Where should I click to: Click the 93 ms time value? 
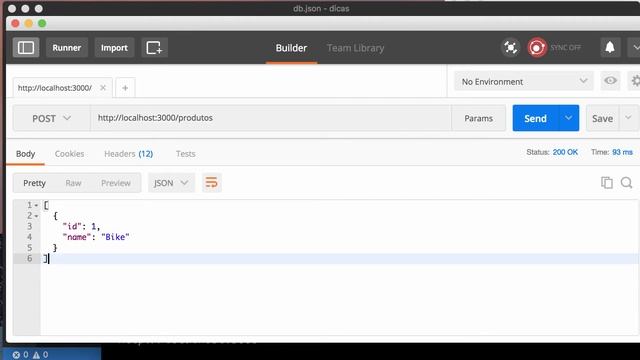point(622,152)
